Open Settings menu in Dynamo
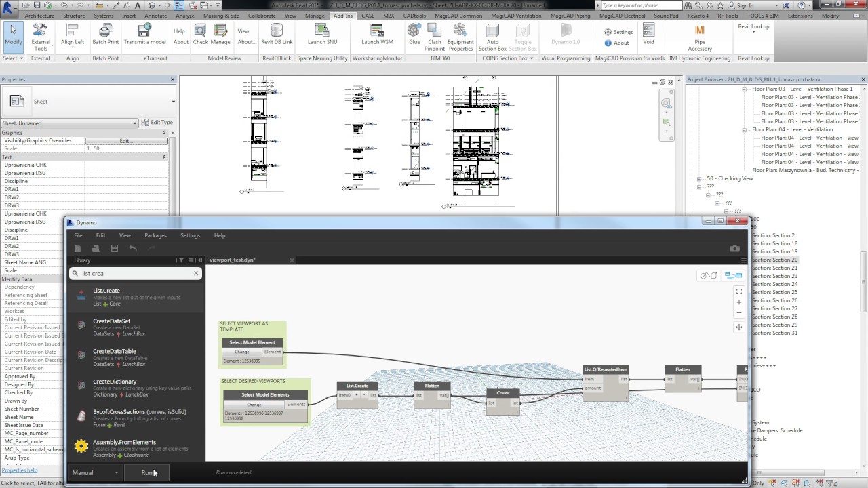The height and width of the screenshot is (488, 868). pyautogui.click(x=190, y=235)
